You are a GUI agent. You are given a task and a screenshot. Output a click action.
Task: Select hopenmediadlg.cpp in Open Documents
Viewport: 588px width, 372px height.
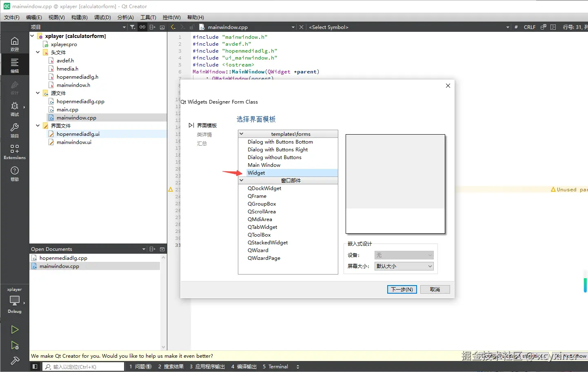coord(63,258)
